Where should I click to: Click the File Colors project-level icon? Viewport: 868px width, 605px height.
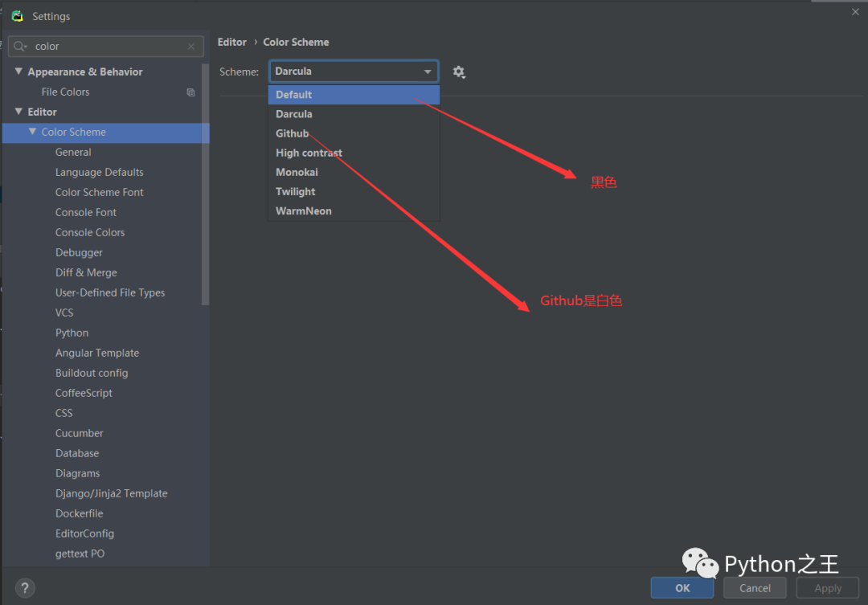(190, 92)
